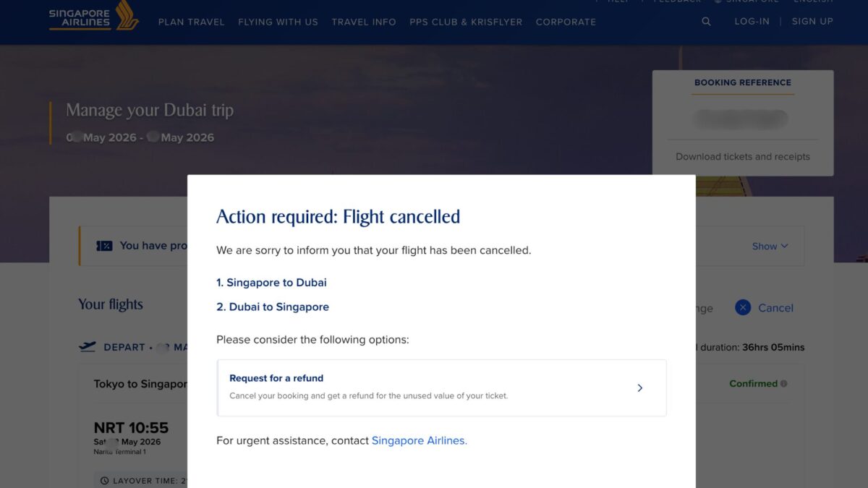
Task: Open the site search magnifier icon
Action: pos(706,22)
